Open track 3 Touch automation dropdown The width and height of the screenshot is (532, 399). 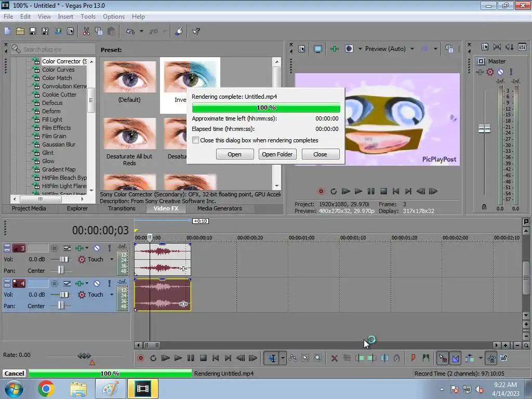pyautogui.click(x=112, y=259)
